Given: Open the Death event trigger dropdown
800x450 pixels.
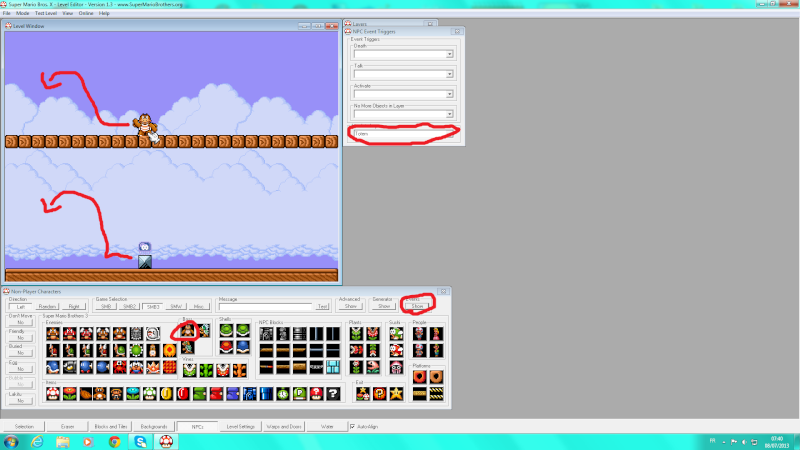Looking at the screenshot, I should 449,54.
